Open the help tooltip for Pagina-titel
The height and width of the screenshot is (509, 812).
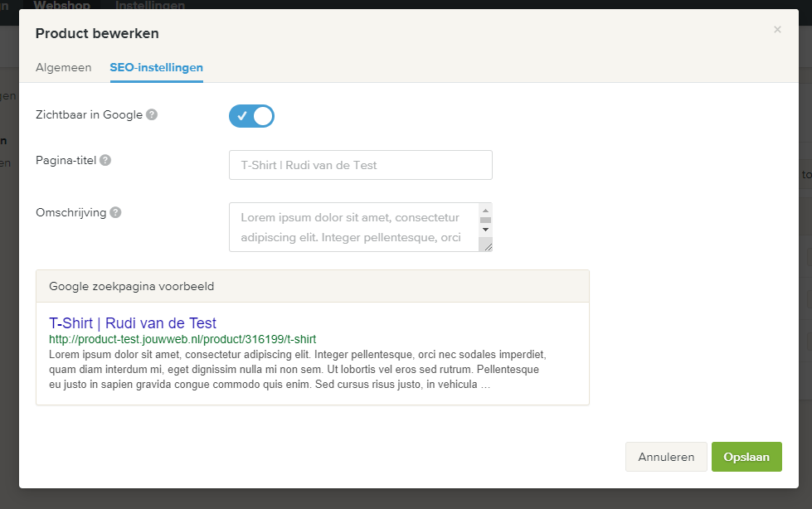[105, 161]
